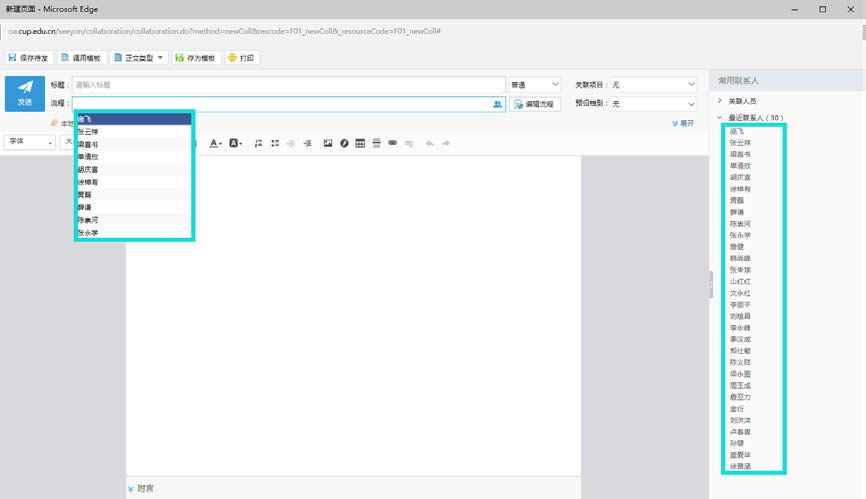866x499 pixels.
Task: Click the 打印 print button
Action: click(241, 58)
